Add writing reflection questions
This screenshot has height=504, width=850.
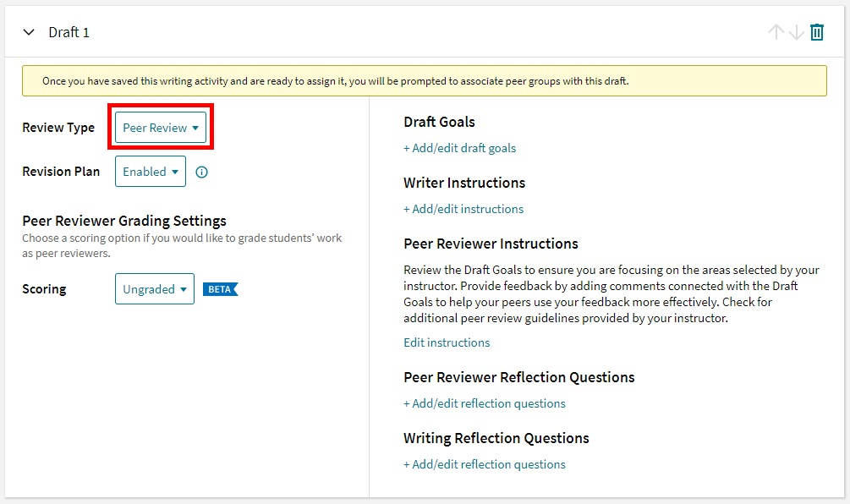(x=485, y=464)
